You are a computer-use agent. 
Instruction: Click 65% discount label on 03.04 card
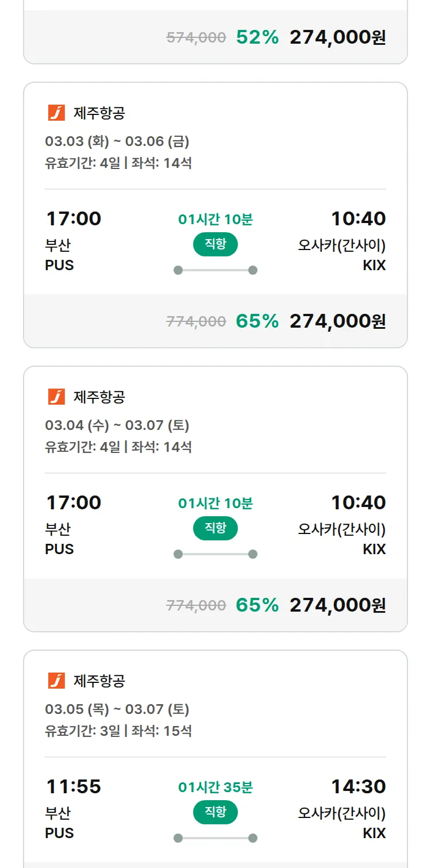point(257,605)
